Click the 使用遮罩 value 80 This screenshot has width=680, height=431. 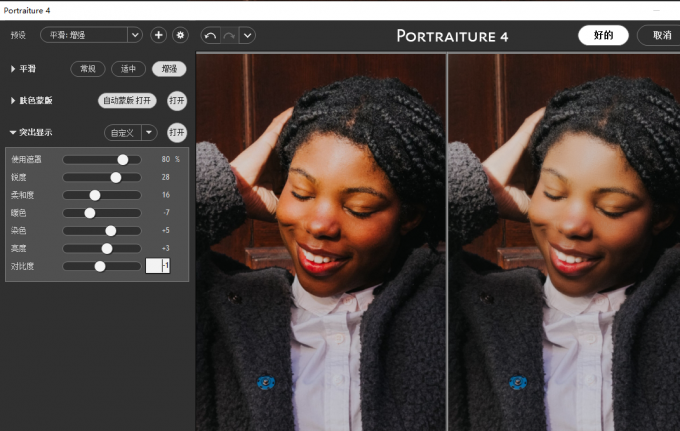coord(166,159)
